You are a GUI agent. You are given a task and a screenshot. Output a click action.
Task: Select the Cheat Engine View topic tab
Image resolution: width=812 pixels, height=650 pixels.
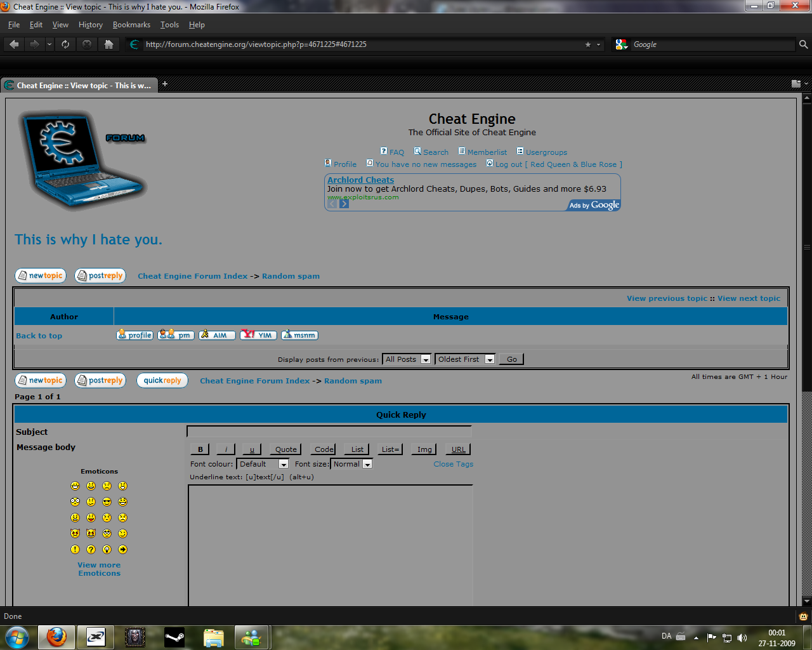[79, 86]
